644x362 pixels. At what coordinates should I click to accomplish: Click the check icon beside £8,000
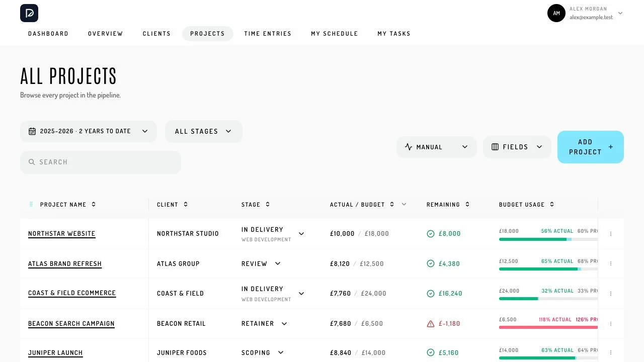431,234
